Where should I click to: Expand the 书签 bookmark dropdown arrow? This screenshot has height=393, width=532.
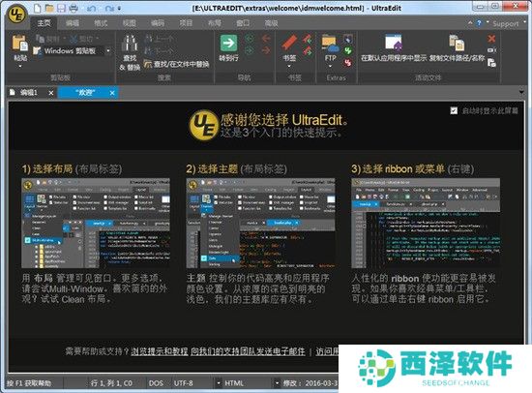click(289, 66)
